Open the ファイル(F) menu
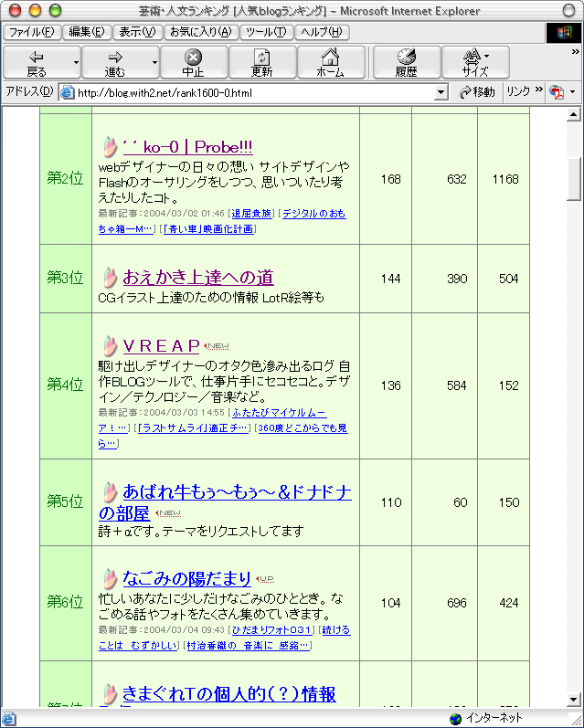The height and width of the screenshot is (728, 584). [31, 32]
